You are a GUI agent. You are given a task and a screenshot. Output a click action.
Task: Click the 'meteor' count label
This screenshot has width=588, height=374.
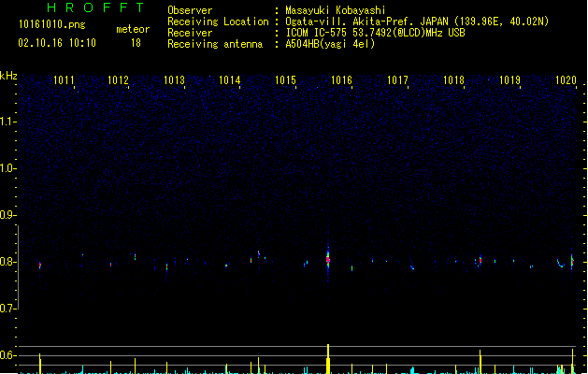tap(133, 29)
